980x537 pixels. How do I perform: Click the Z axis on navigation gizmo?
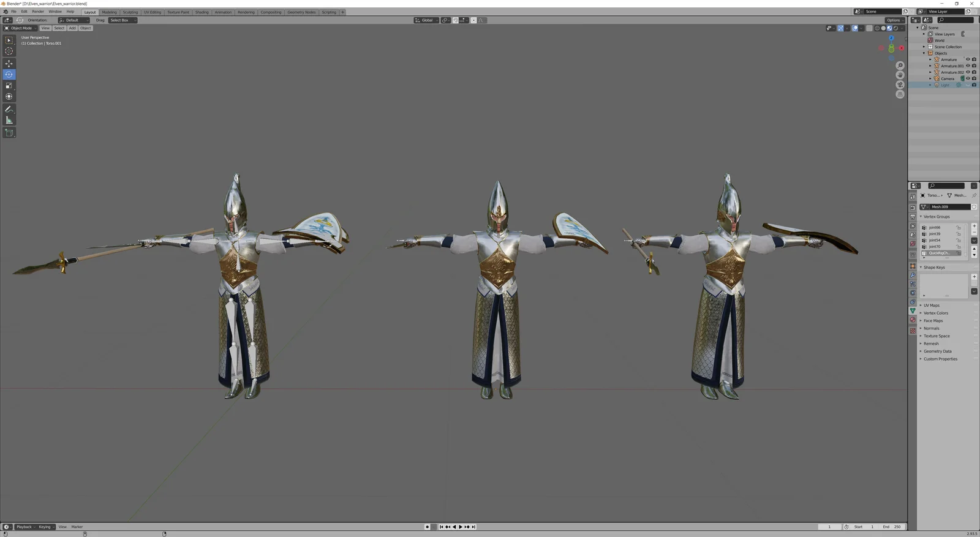click(891, 38)
